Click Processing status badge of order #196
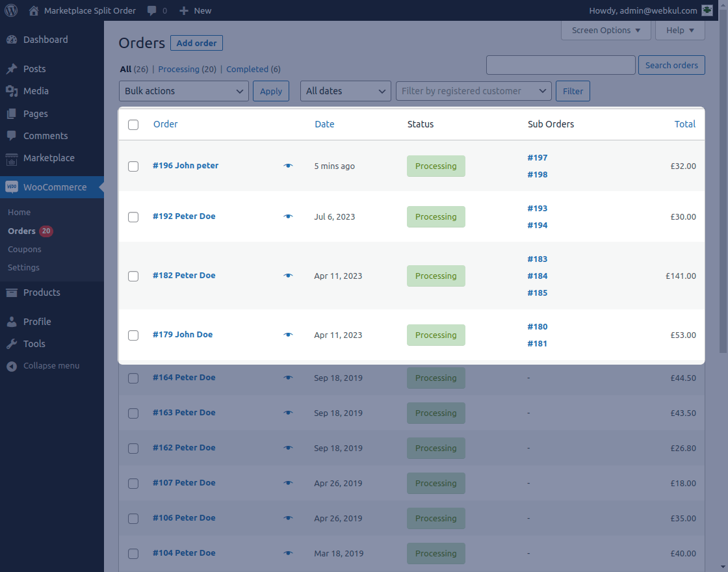This screenshot has width=728, height=572. 436,166
